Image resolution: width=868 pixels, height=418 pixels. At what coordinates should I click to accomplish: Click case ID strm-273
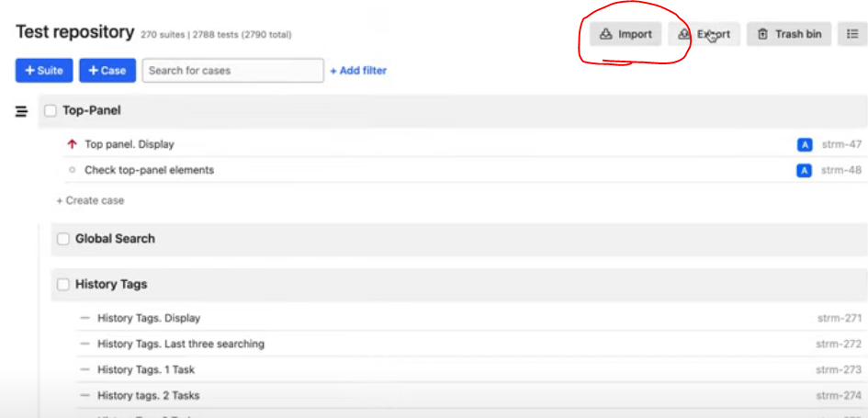pos(839,369)
